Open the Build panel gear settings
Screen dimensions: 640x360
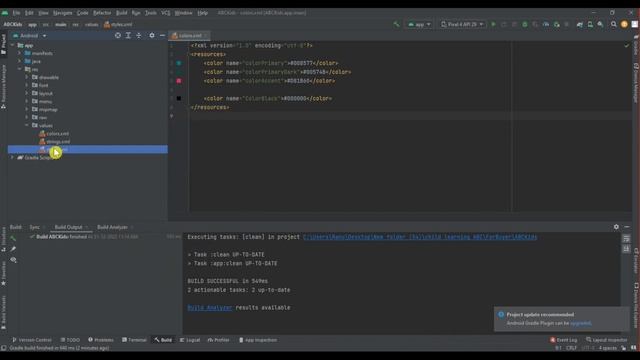tap(616, 227)
